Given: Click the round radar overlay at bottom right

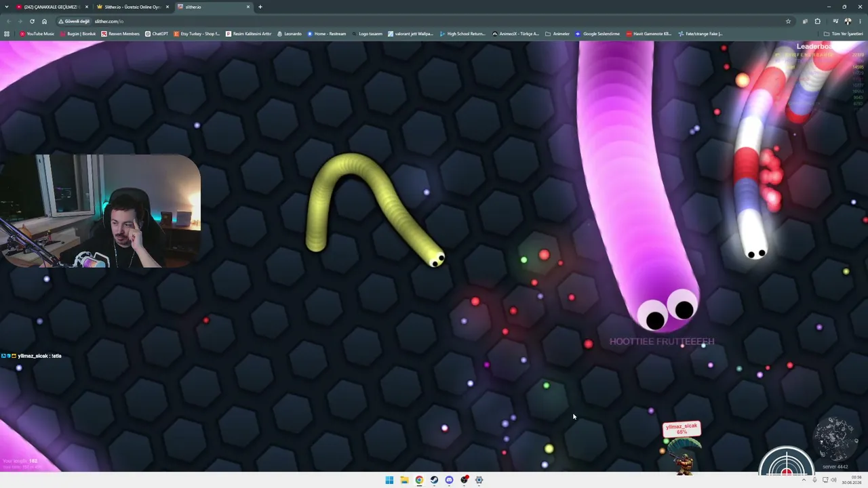Looking at the screenshot, I should coord(787,460).
